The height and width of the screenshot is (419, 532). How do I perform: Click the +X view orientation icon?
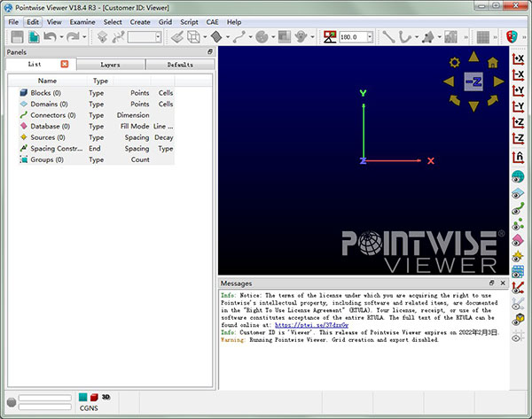pyautogui.click(x=519, y=58)
